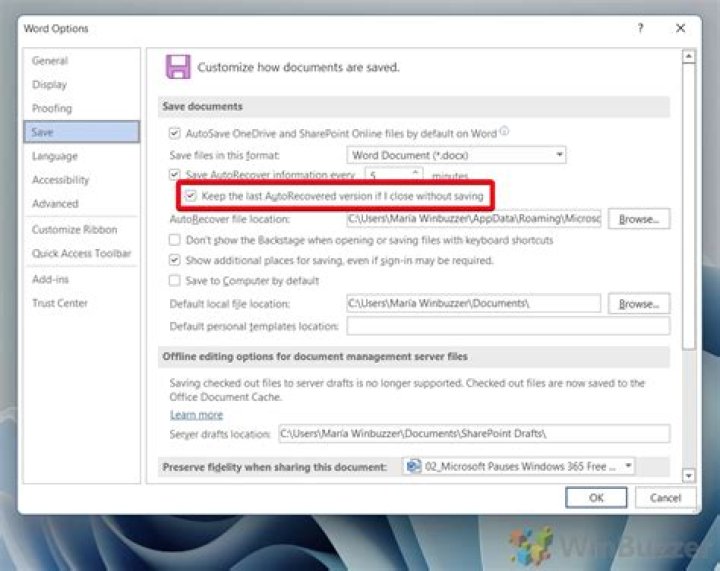
Task: Click the help question mark icon
Action: [640, 28]
